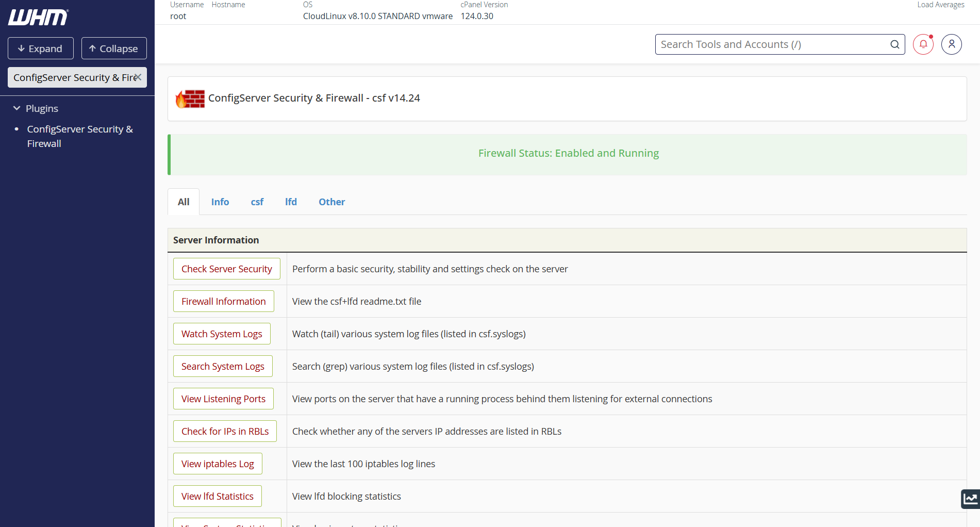The width and height of the screenshot is (980, 527).
Task: Open the notifications bell
Action: tap(923, 44)
